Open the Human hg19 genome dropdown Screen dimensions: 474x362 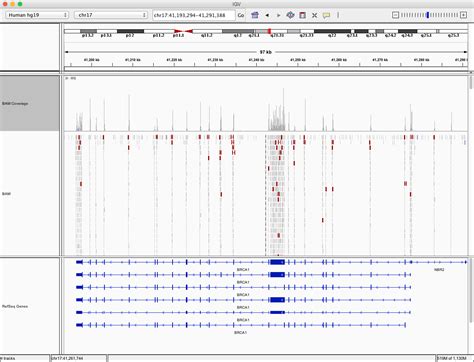tap(37, 15)
